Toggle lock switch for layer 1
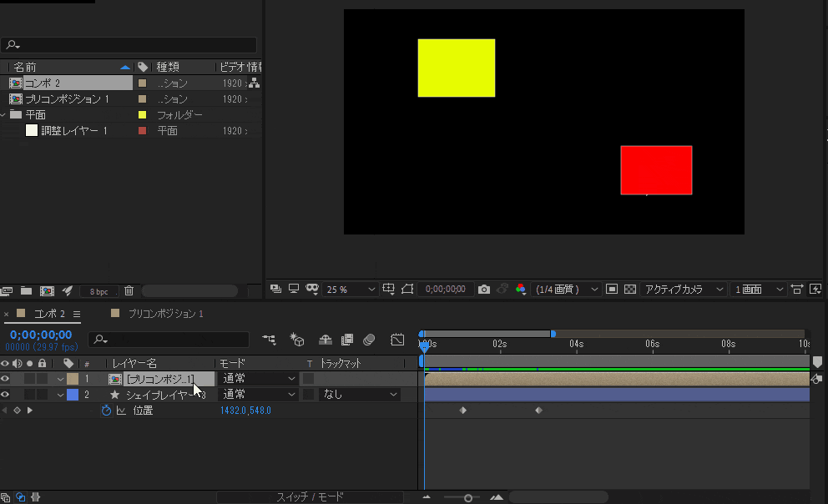Image resolution: width=828 pixels, height=504 pixels. point(42,378)
